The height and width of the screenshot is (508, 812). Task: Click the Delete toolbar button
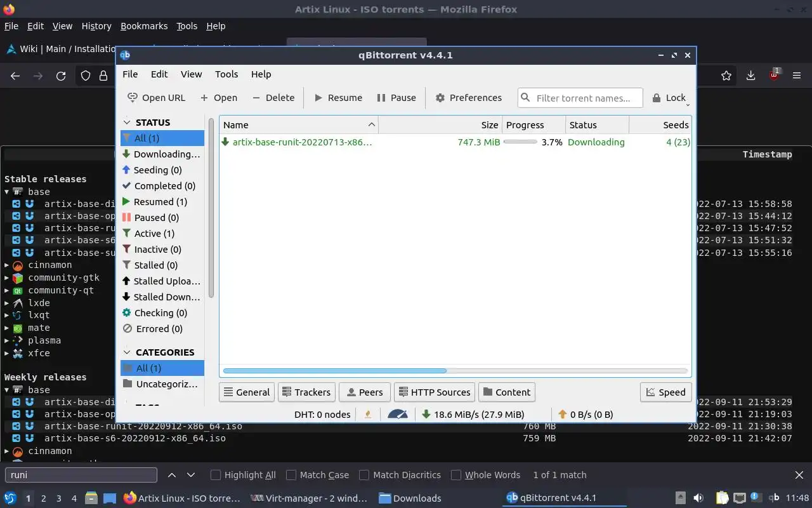point(273,98)
